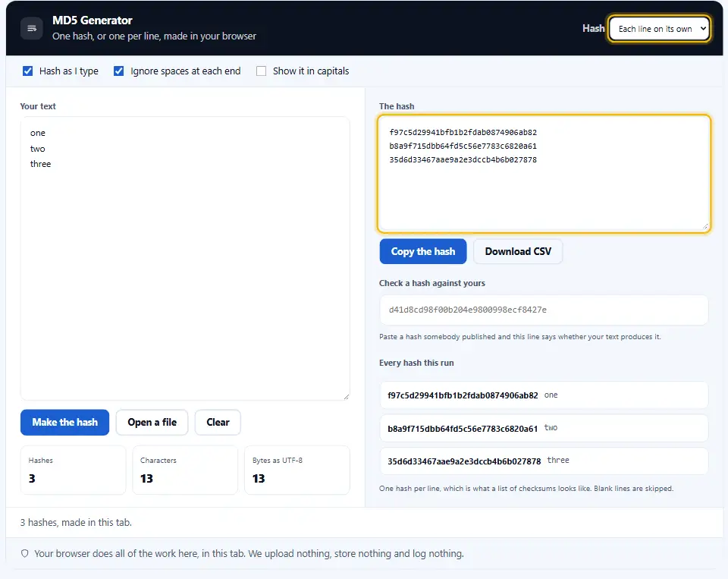Click the Characters count card
728x579 pixels.
click(185, 470)
